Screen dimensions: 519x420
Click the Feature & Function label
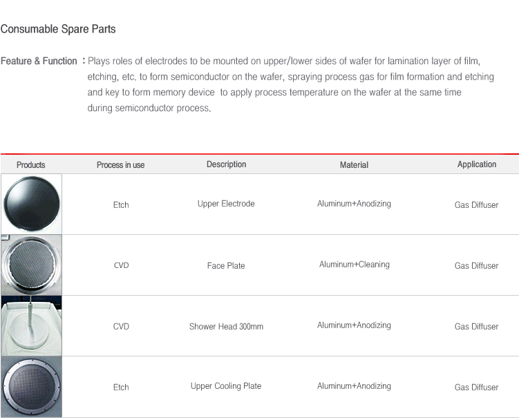coord(39,61)
